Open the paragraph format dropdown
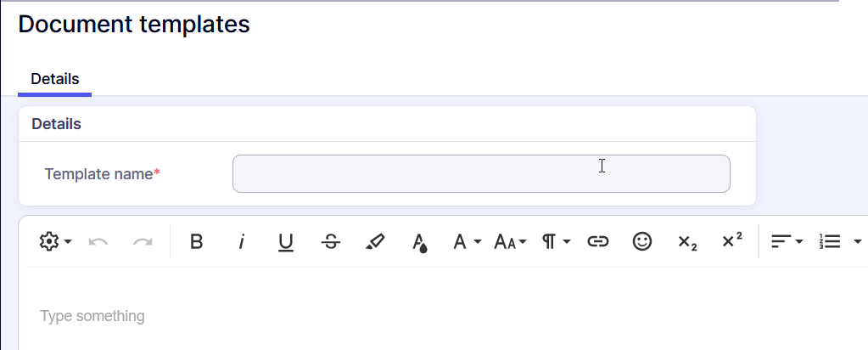Image resolution: width=868 pixels, height=350 pixels. pos(556,242)
